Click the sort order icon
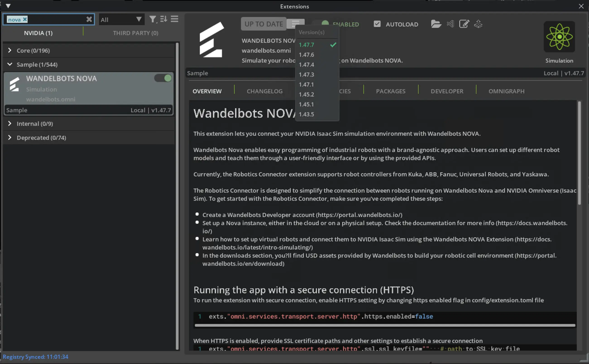 tap(164, 19)
